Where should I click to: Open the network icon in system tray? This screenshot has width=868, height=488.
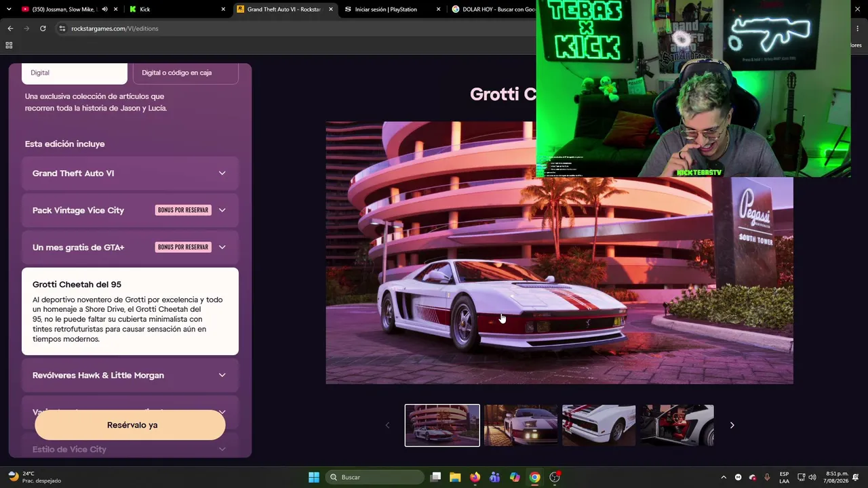point(801,477)
